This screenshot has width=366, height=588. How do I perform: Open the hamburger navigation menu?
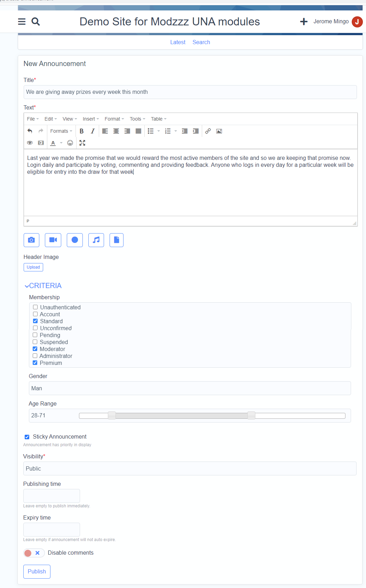pos(22,22)
